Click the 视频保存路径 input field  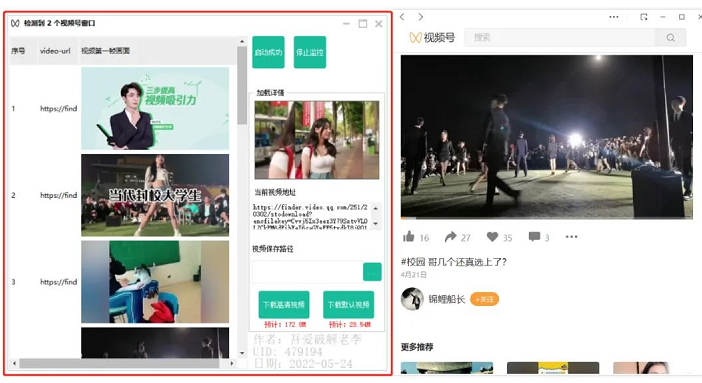click(x=307, y=272)
